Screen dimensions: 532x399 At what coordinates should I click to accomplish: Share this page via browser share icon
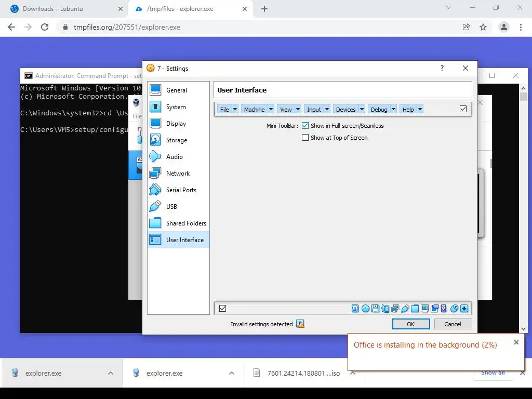(x=466, y=27)
